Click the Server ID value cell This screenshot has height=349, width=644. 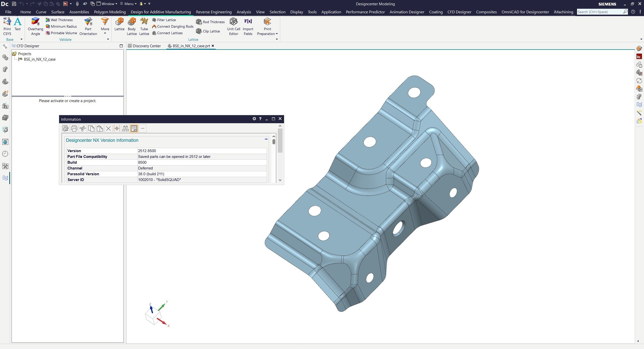coord(202,180)
